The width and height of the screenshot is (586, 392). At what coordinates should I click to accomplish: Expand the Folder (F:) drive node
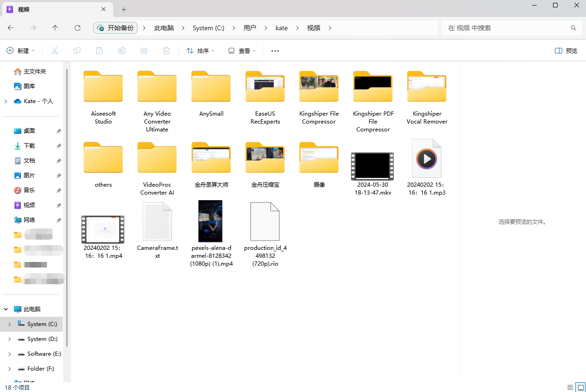[9, 369]
